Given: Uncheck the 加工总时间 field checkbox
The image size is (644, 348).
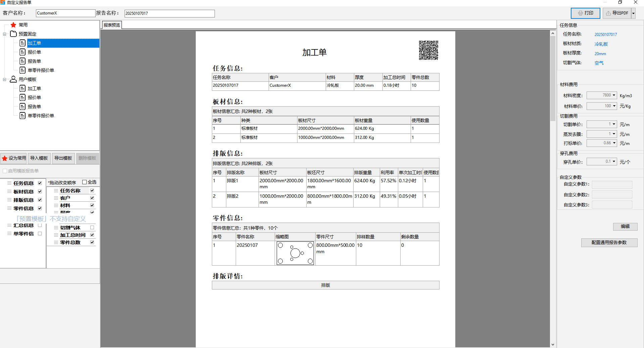Looking at the screenshot, I should click(x=92, y=235).
